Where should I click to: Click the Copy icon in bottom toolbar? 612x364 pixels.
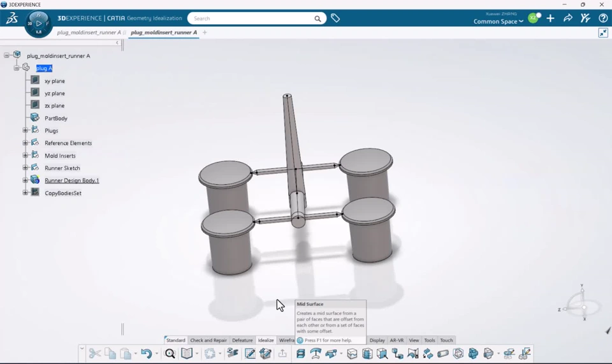point(110,353)
